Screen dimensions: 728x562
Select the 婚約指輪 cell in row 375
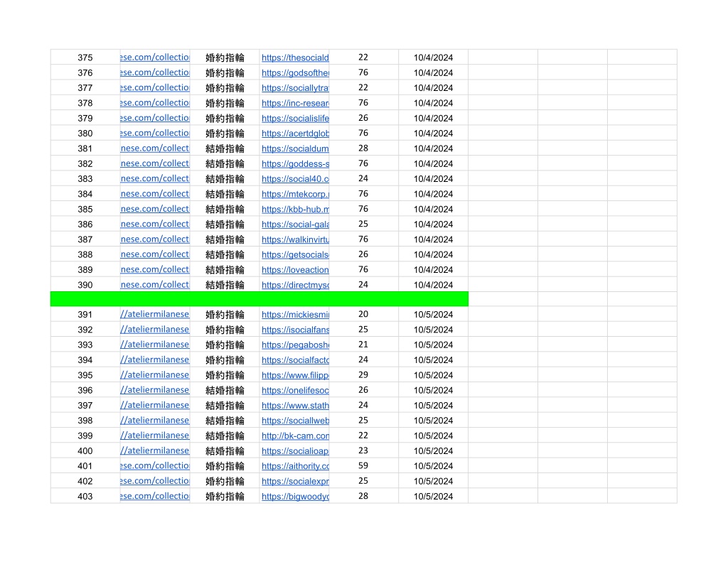pos(225,58)
